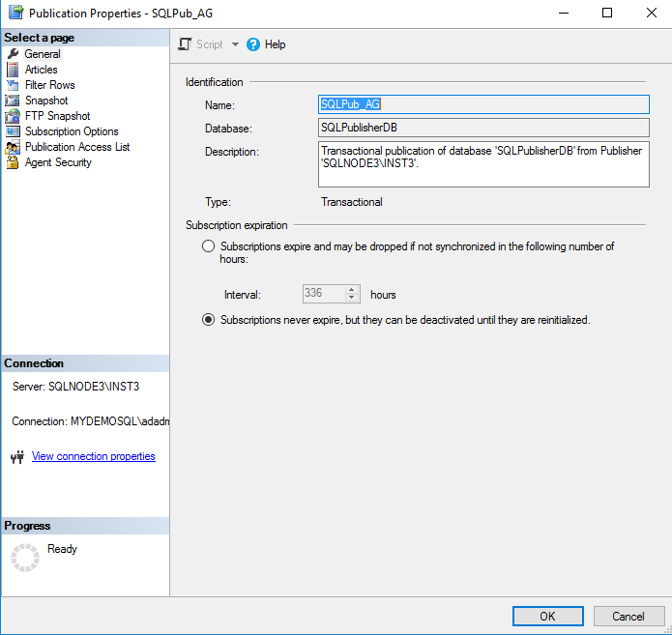Click the Type value Transactional

tap(352, 202)
